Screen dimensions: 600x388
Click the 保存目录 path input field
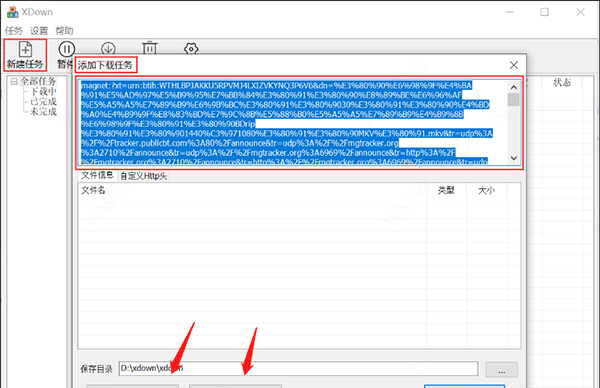click(x=298, y=368)
